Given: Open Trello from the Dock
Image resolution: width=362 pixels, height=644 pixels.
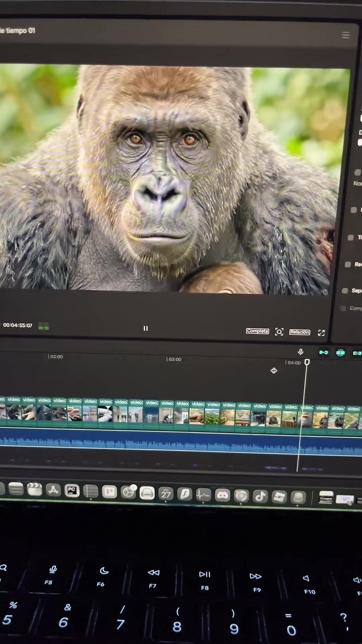Looking at the screenshot, I should [x=109, y=492].
